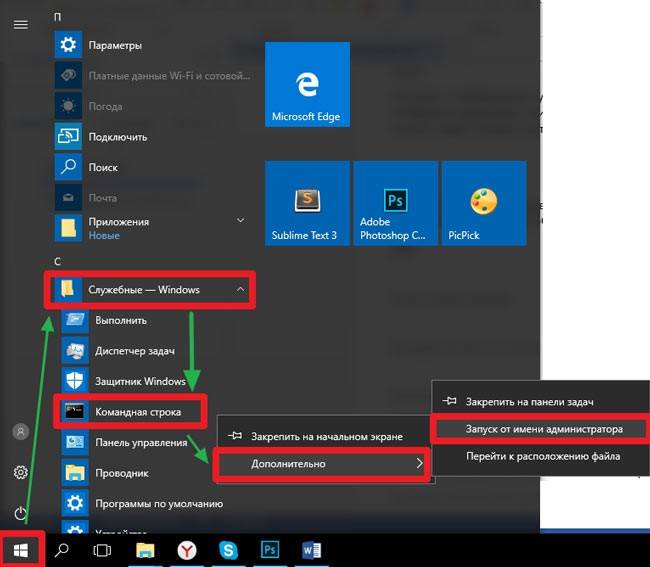Open Task View on the taskbar
The image size is (650, 567).
(x=102, y=550)
